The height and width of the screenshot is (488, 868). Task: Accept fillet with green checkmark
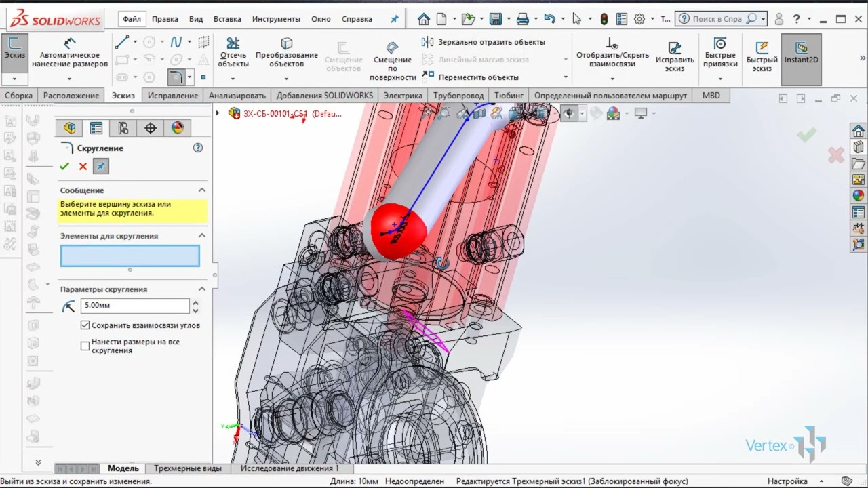pos(64,166)
